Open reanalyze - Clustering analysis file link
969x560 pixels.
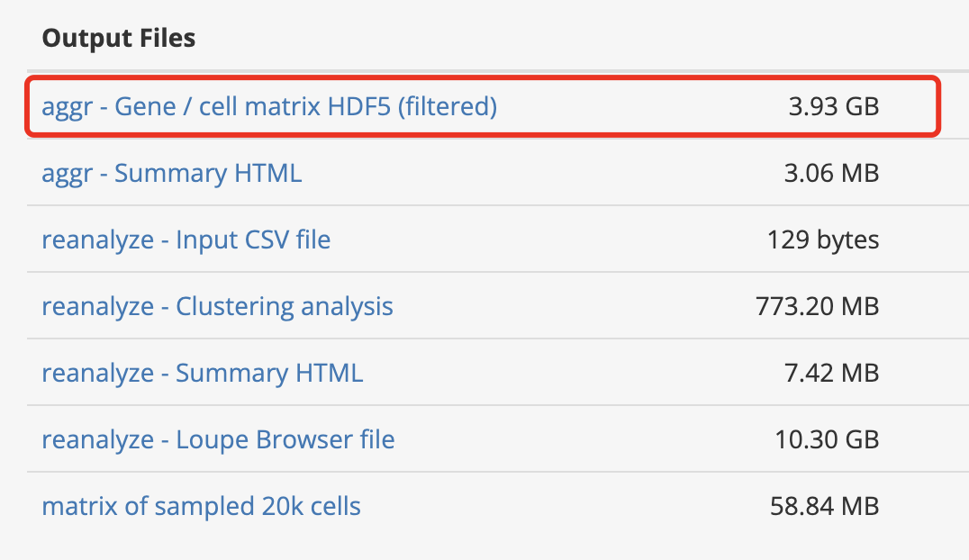217,307
